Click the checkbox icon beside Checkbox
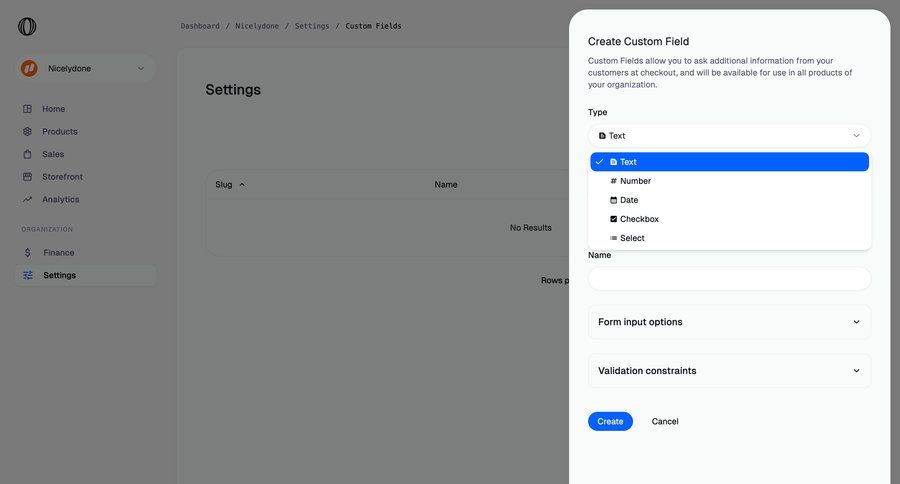 click(x=613, y=219)
